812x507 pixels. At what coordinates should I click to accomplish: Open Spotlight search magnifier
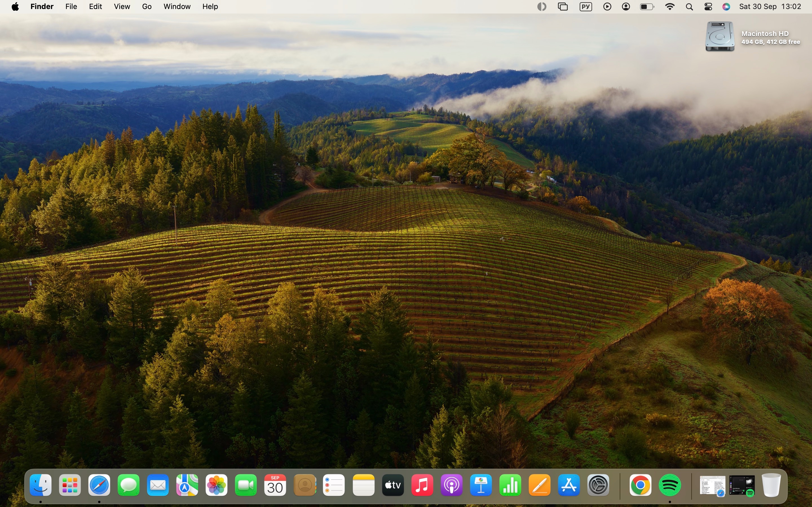click(689, 7)
